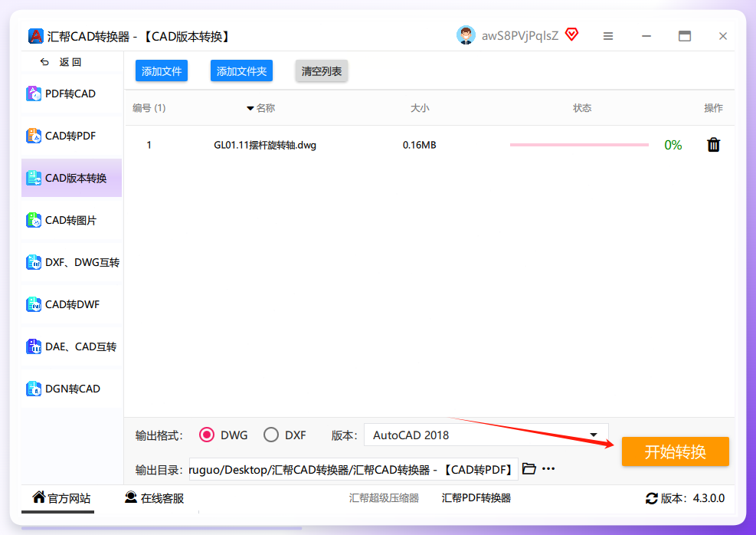Click the PDF转CAD sidebar icon
The image size is (756, 535).
(33, 94)
